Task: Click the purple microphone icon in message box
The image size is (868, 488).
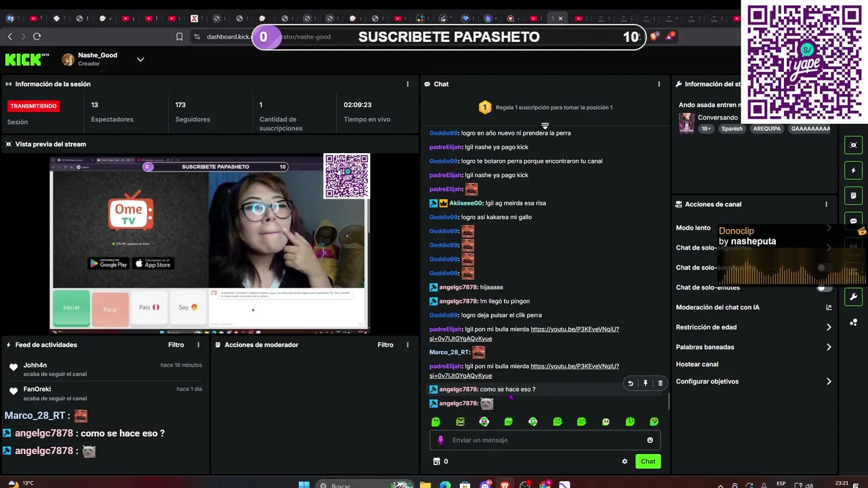Action: 440,440
